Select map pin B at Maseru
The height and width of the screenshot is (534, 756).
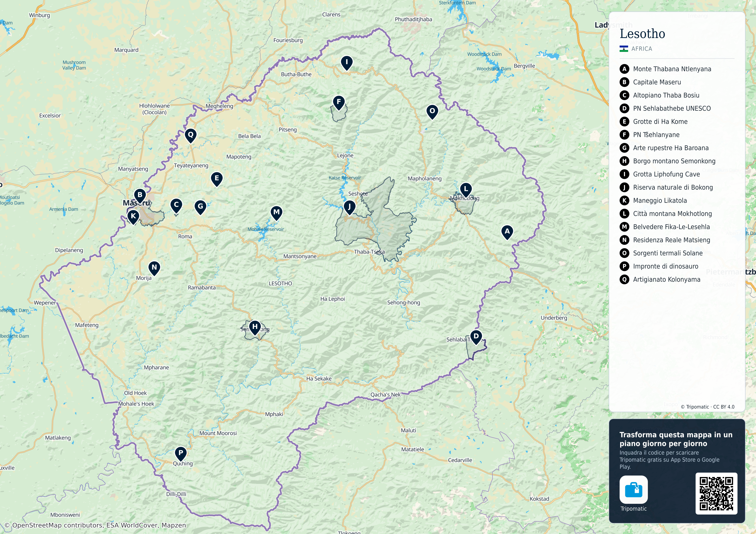(x=140, y=196)
